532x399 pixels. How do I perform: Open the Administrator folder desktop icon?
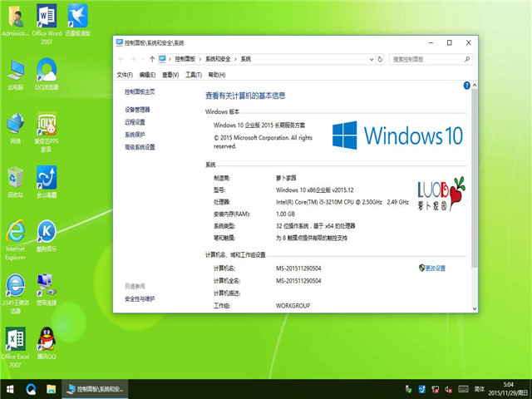[15, 21]
